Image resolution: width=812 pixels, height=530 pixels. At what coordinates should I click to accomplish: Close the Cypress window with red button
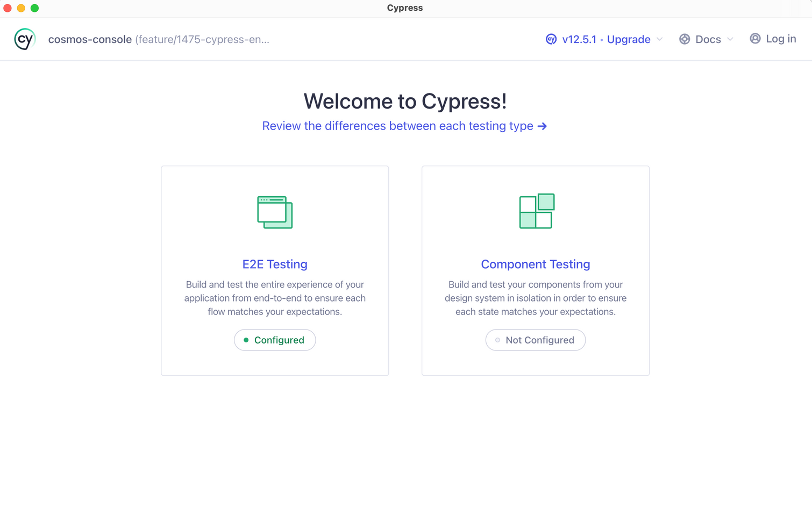pyautogui.click(x=8, y=8)
